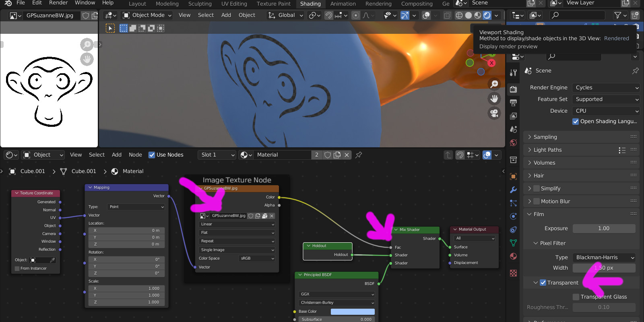Toggle snapping magnet in 3D viewport header
Screen dimensions: 644x322
coord(329,15)
